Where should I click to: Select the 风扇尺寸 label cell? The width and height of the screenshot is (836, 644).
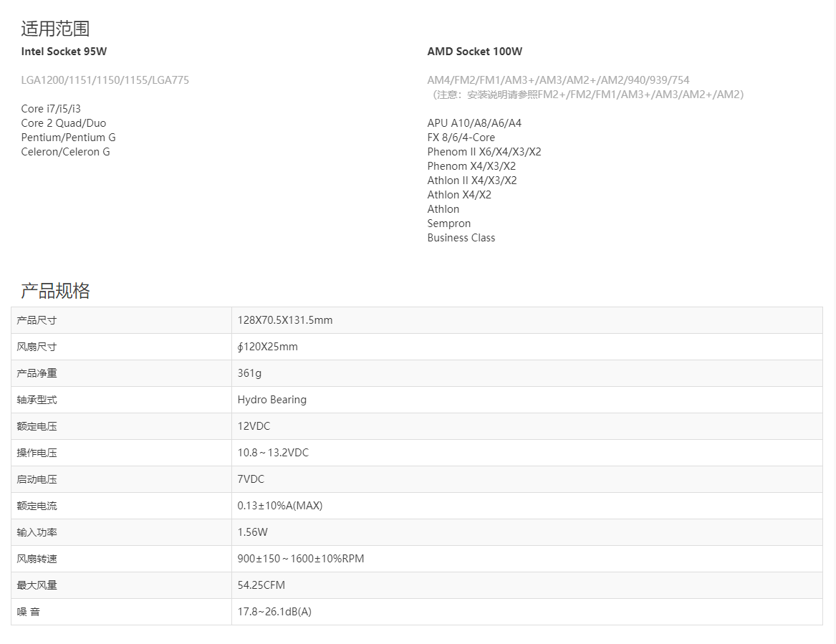122,347
